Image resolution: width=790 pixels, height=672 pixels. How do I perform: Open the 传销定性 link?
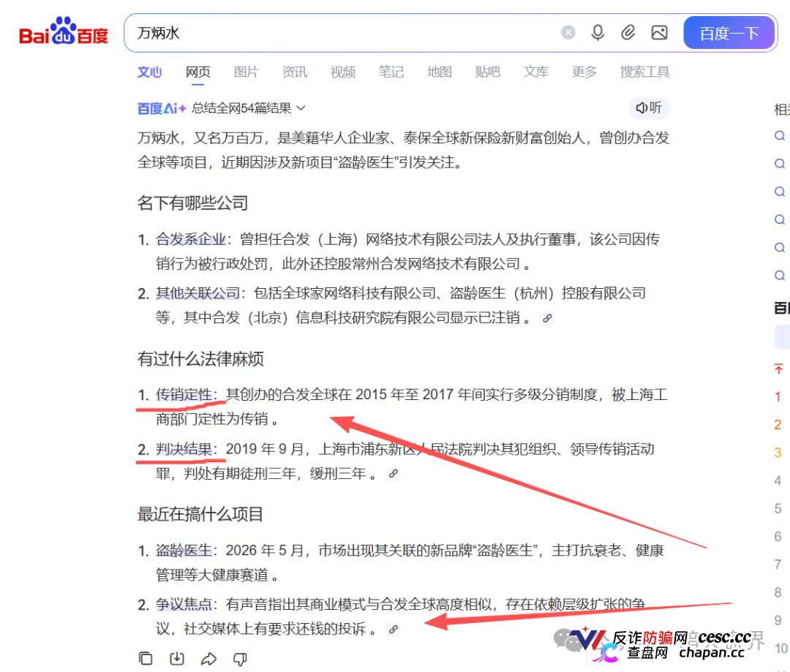[x=184, y=394]
